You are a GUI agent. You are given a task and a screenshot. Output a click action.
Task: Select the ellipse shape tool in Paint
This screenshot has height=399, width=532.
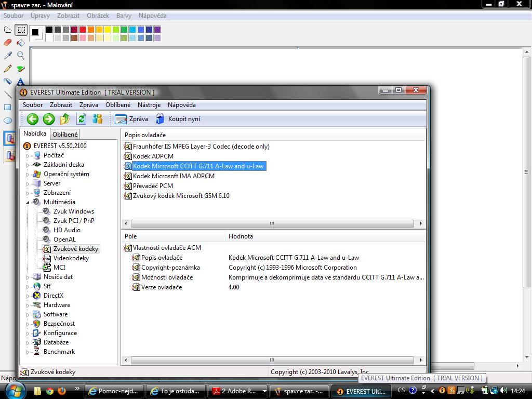point(8,121)
